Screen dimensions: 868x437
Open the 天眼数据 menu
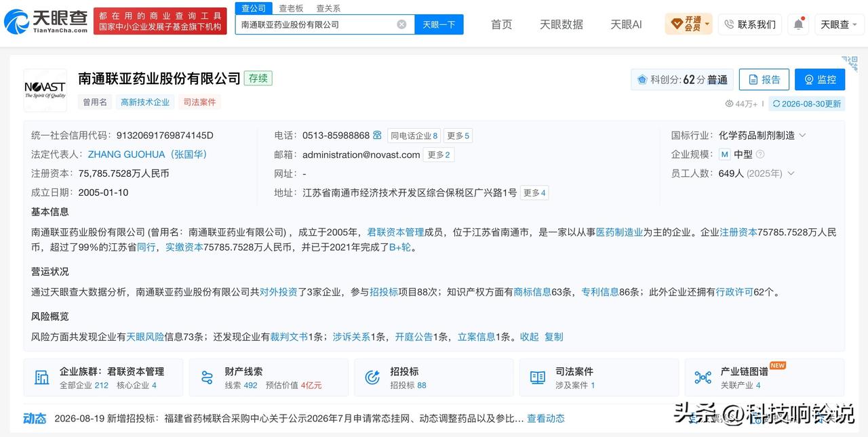(x=561, y=24)
